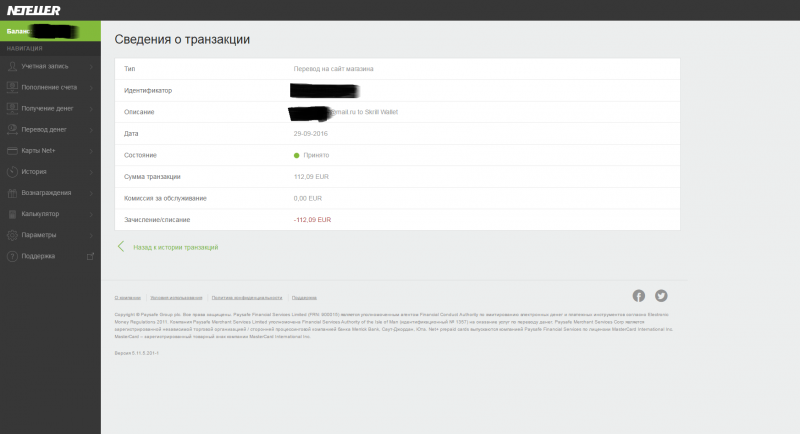
Task: Open the Facebook page icon
Action: (x=639, y=296)
